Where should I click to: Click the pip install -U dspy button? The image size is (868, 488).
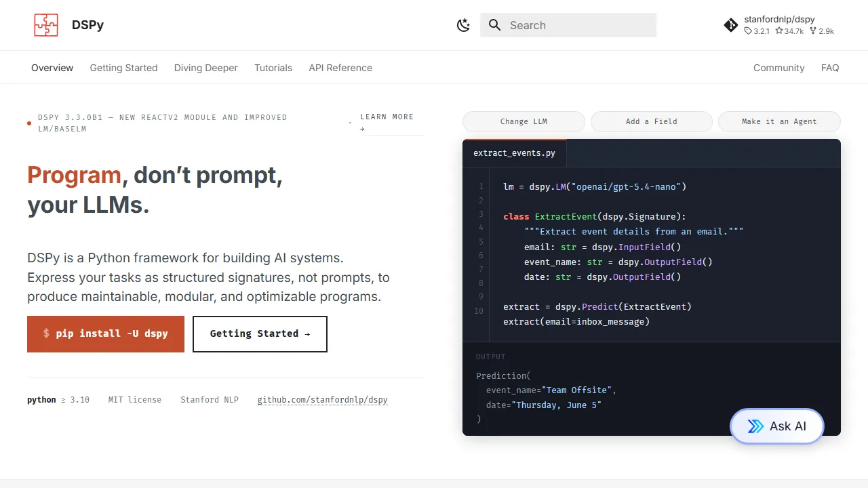click(x=106, y=334)
